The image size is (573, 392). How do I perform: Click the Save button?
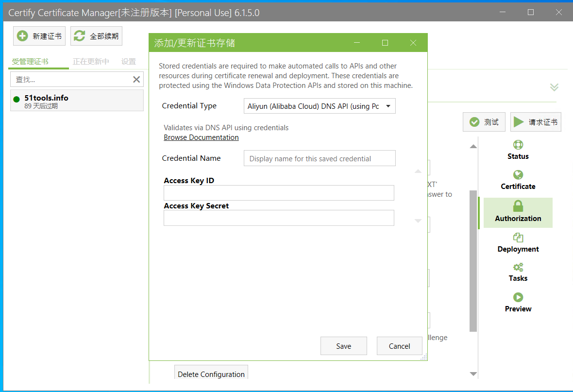click(343, 346)
